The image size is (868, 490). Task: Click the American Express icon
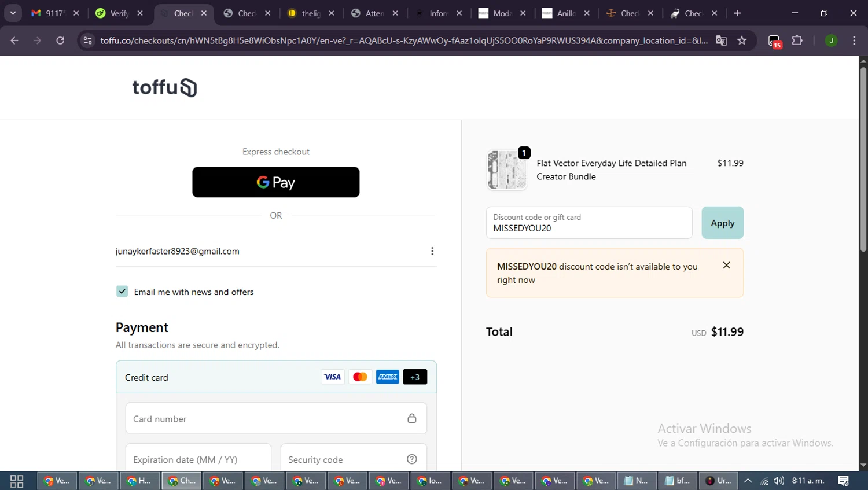click(388, 377)
